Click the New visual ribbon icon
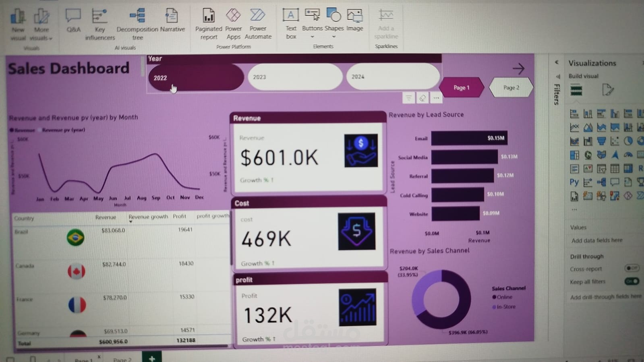644x362 pixels. point(18,24)
